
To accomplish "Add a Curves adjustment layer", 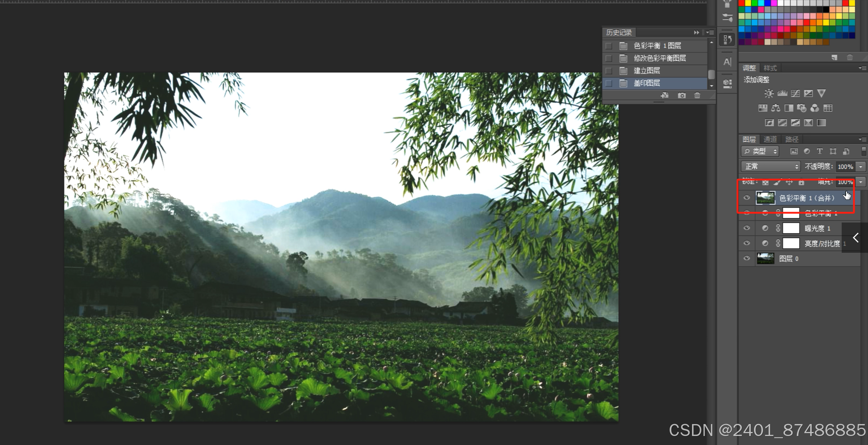I will tap(795, 94).
